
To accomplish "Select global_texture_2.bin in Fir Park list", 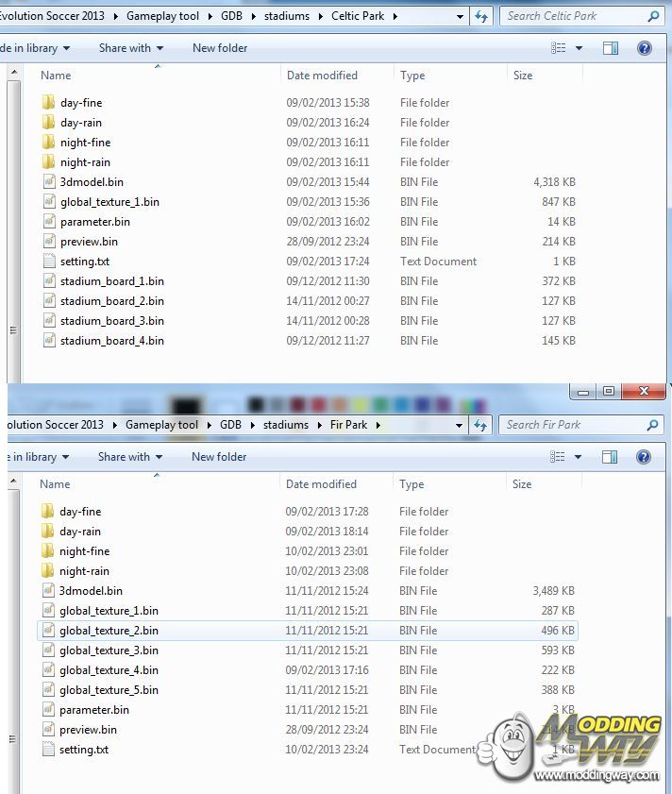I will pyautogui.click(x=109, y=631).
